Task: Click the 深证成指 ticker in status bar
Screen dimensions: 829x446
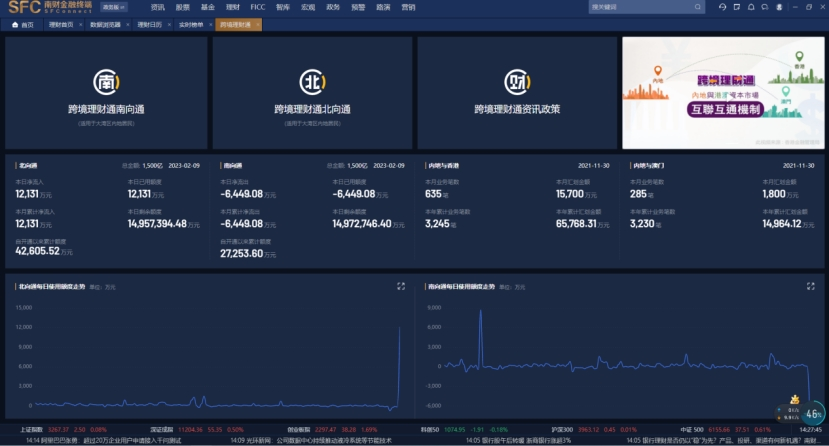Action: tap(197, 430)
